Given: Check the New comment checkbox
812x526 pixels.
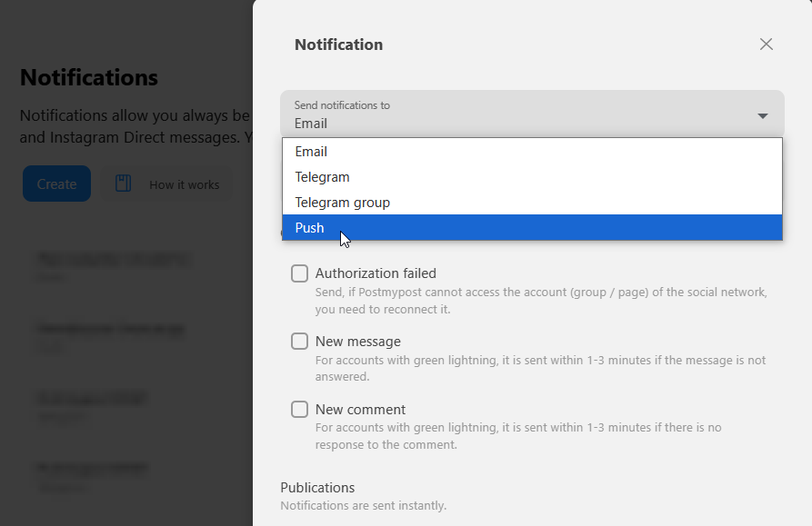Looking at the screenshot, I should click(x=299, y=409).
